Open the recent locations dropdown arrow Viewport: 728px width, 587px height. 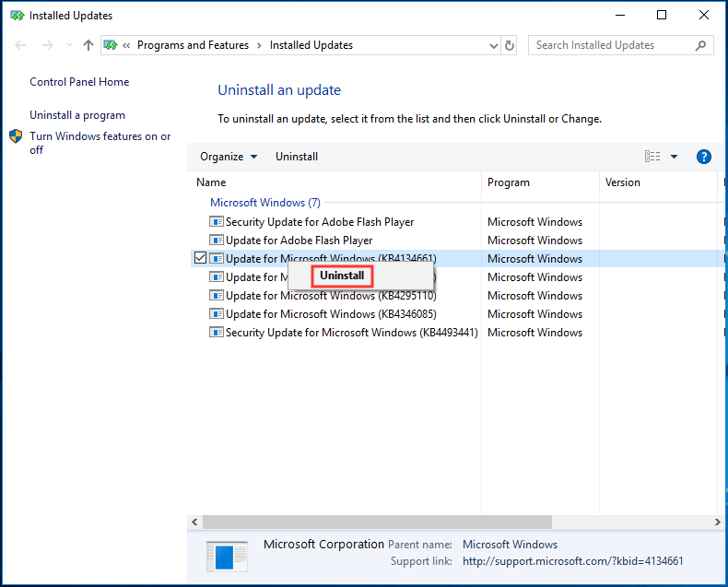coord(69,45)
